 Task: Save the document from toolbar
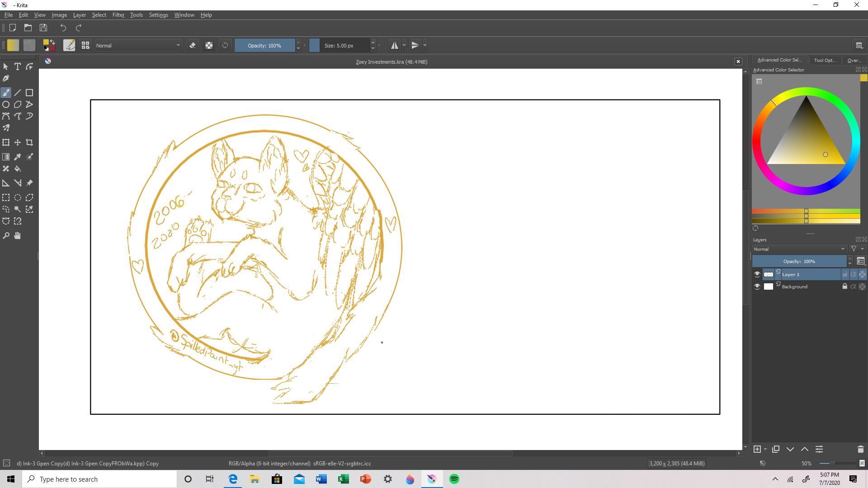point(43,28)
